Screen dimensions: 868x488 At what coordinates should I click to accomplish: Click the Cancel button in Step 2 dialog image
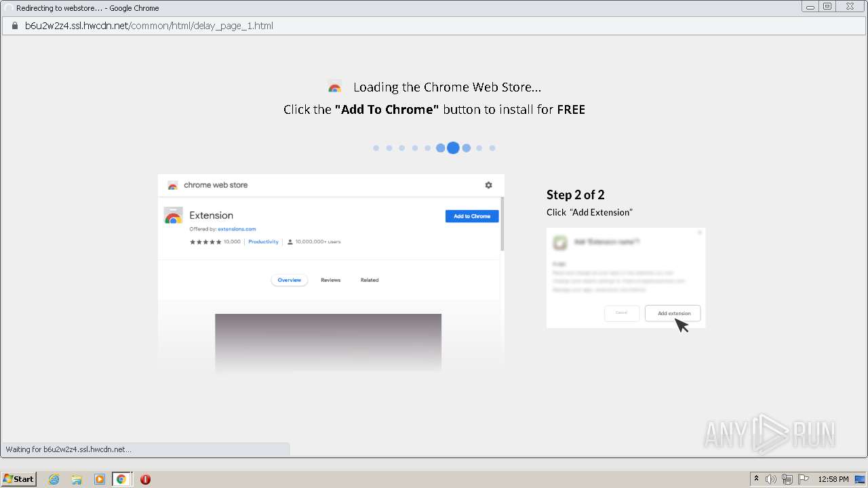(621, 313)
